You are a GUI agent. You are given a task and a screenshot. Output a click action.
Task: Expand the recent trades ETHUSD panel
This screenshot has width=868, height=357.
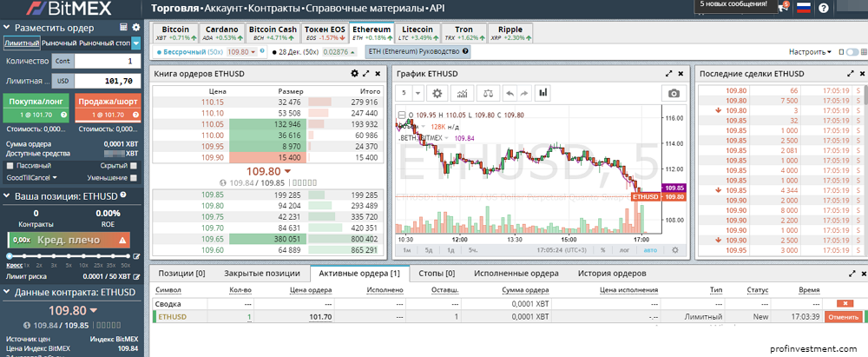pyautogui.click(x=851, y=73)
